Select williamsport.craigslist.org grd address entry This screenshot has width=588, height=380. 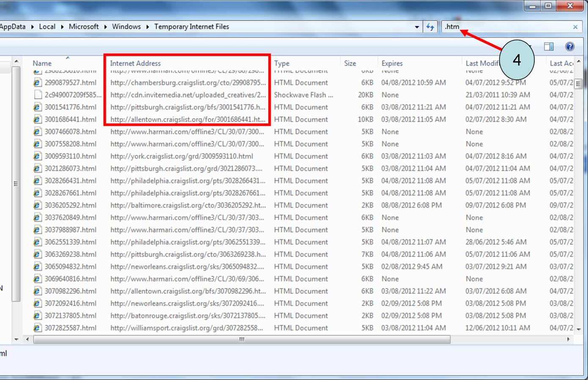coord(187,328)
